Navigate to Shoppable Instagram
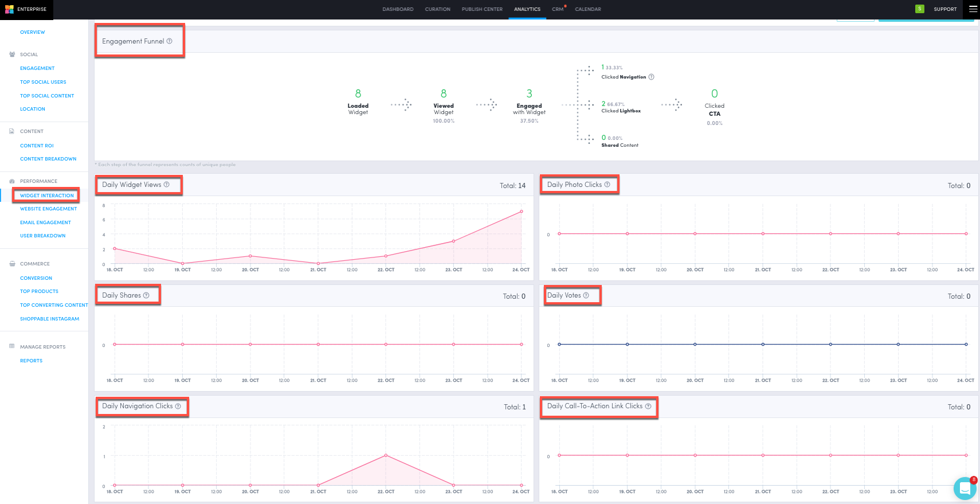Viewport: 980px width, 504px height. [49, 319]
